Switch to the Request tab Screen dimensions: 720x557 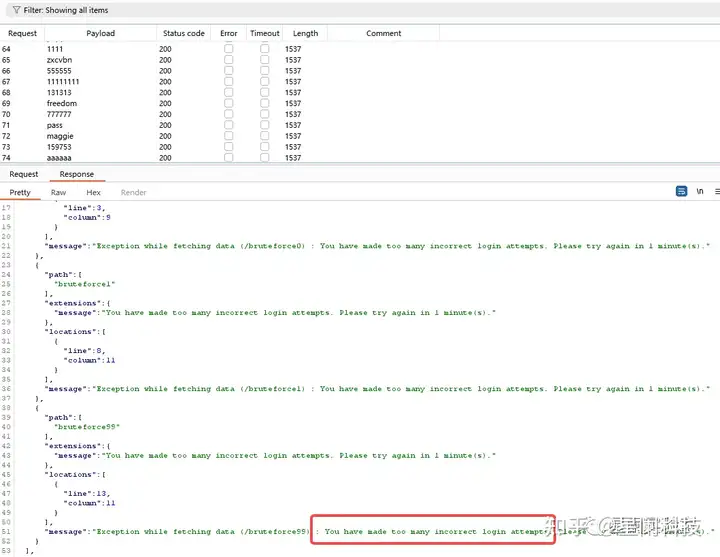coord(23,174)
